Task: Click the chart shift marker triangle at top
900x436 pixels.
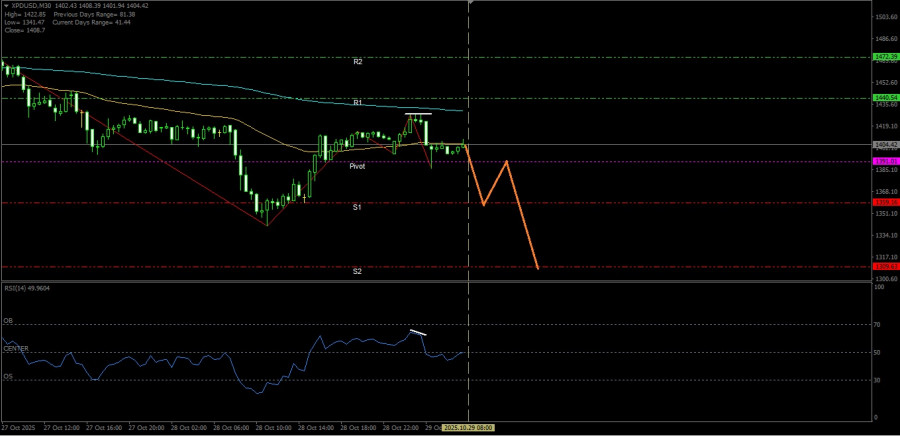Action: pyautogui.click(x=470, y=2)
